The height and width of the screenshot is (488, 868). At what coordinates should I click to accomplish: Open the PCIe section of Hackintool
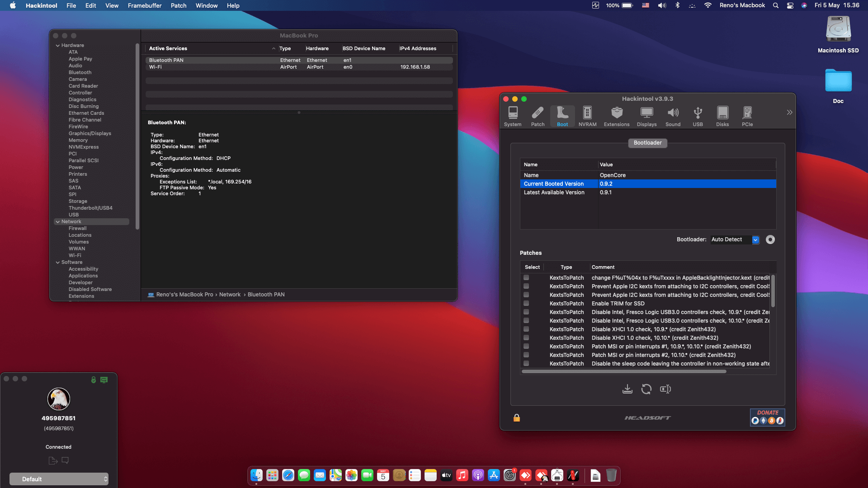tap(747, 116)
